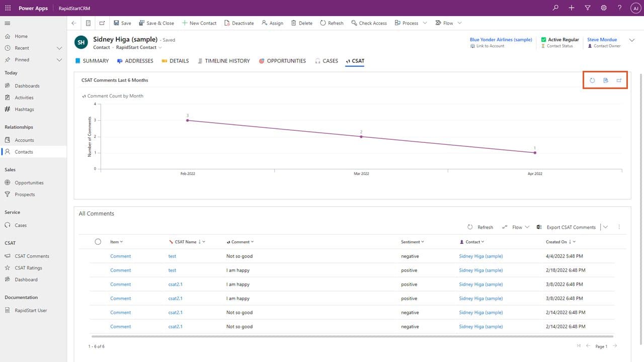
Task: Go back using the back arrow
Action: click(x=74, y=23)
